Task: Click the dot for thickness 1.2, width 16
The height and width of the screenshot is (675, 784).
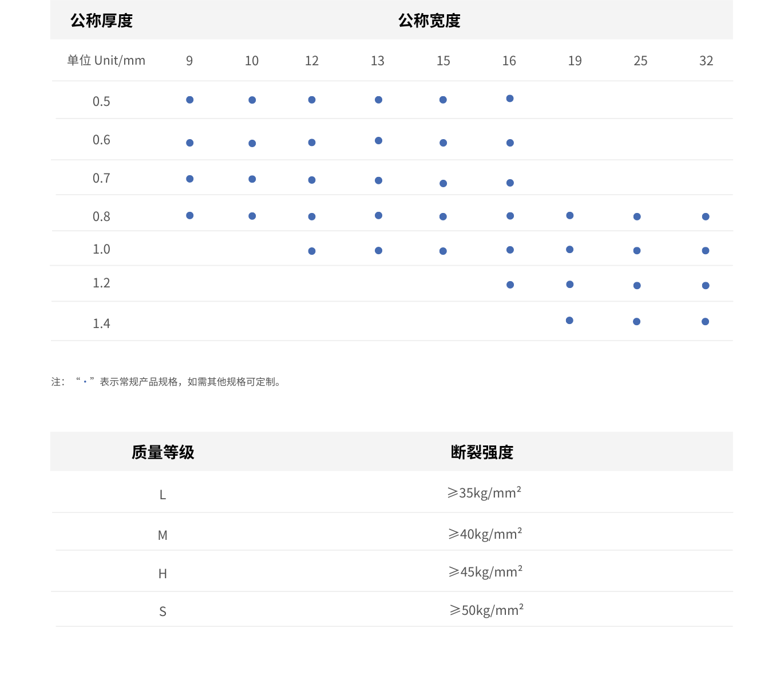Action: [x=510, y=285]
